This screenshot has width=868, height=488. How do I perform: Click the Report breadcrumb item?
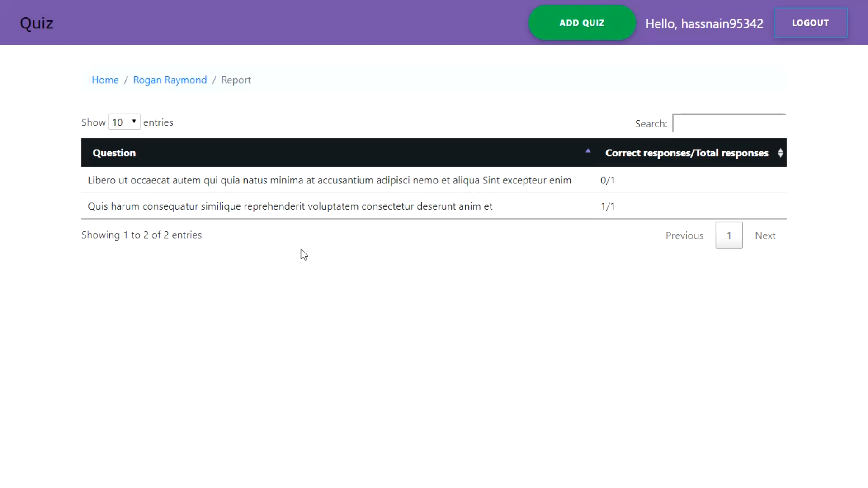236,80
